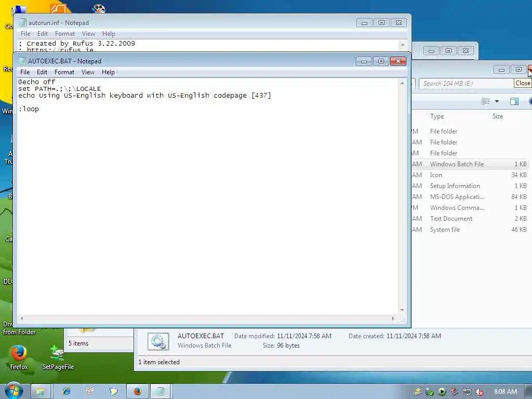The width and height of the screenshot is (532, 399).
Task: Open File menu in autorun.inf Notepad
Action: coord(25,34)
